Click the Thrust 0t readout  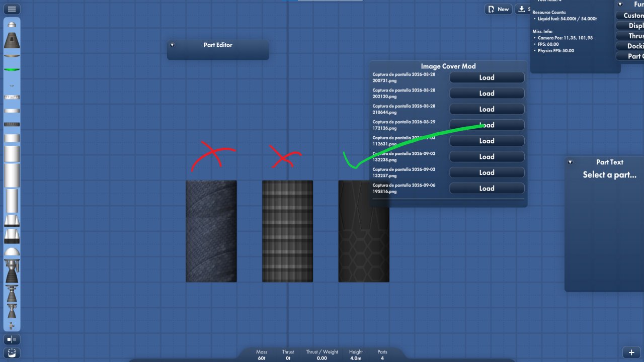click(288, 355)
